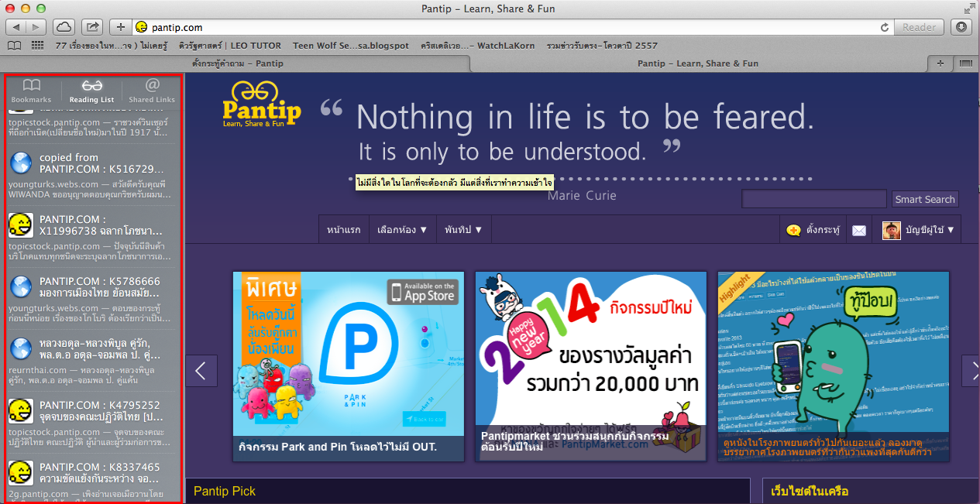The image size is (980, 504).
Task: Open reading item PANTIP.COM : X11996738
Action: tap(93, 236)
